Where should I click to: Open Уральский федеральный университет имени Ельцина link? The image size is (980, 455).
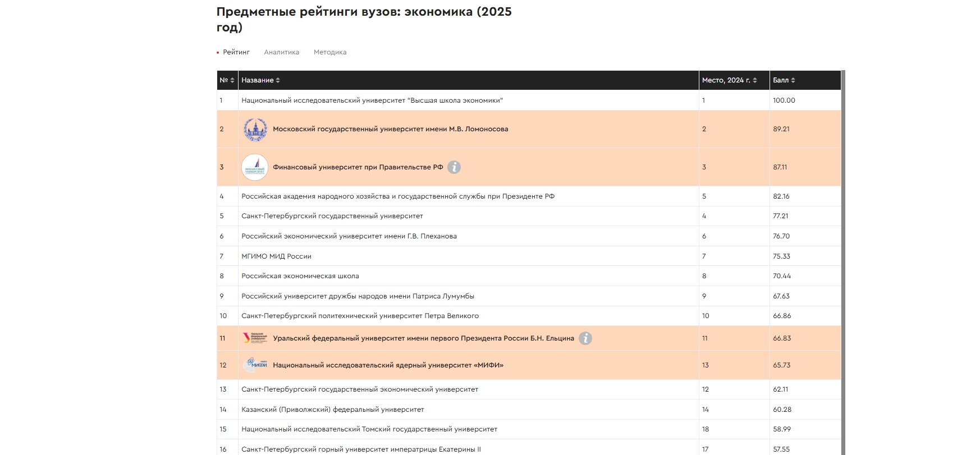423,338
